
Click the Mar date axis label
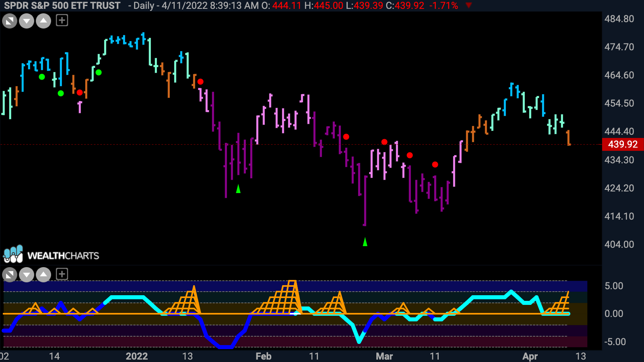pos(384,356)
